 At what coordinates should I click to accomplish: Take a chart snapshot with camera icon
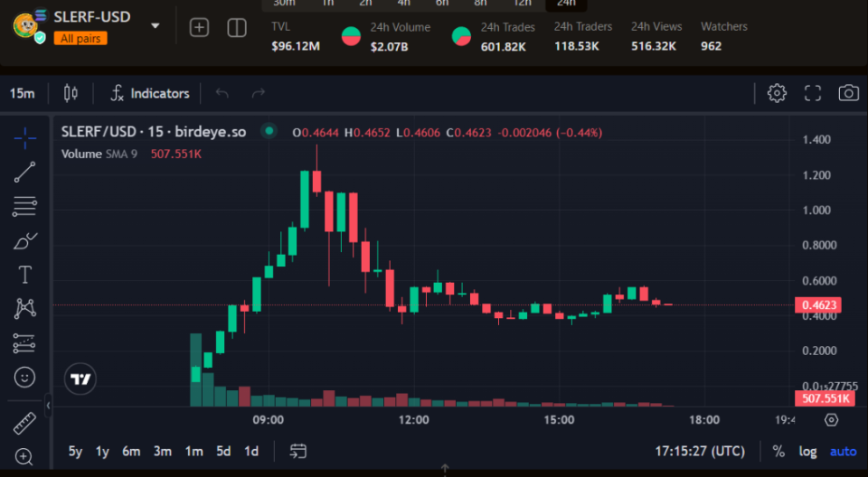pyautogui.click(x=849, y=93)
